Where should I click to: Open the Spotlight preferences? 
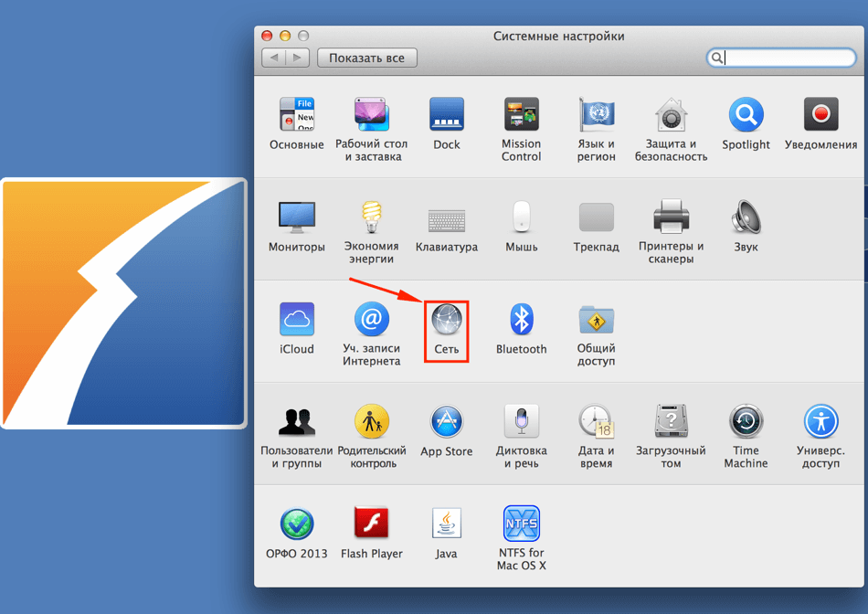pos(746,116)
